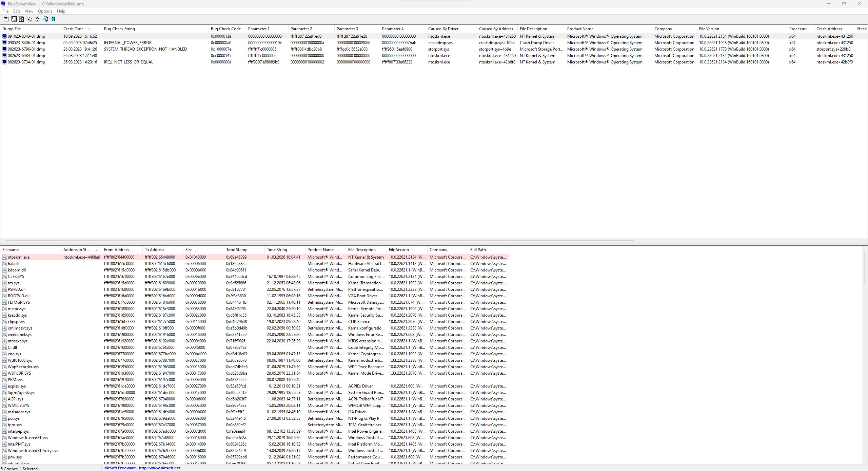This screenshot has width=868, height=471.
Task: Open the Options menu
Action: click(45, 11)
